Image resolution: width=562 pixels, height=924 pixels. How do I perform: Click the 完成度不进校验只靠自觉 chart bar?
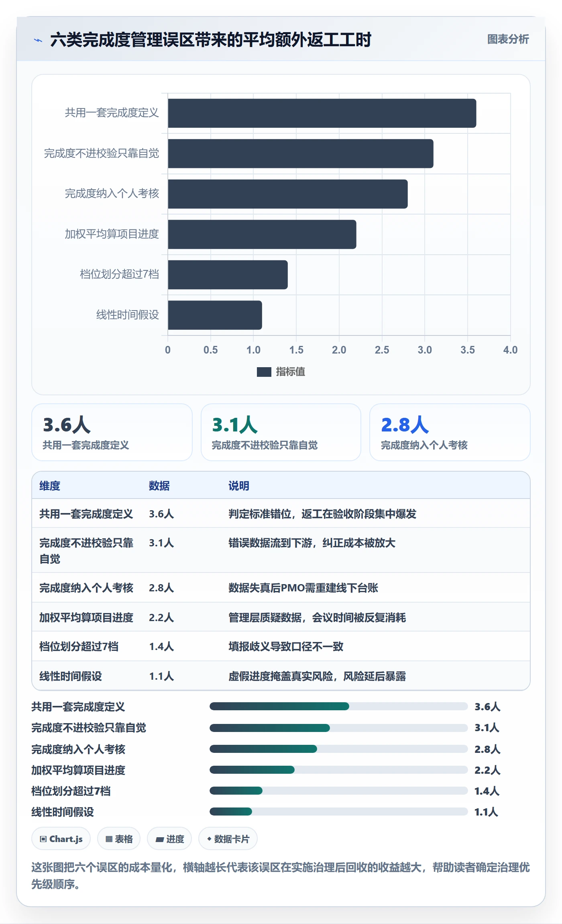301,153
